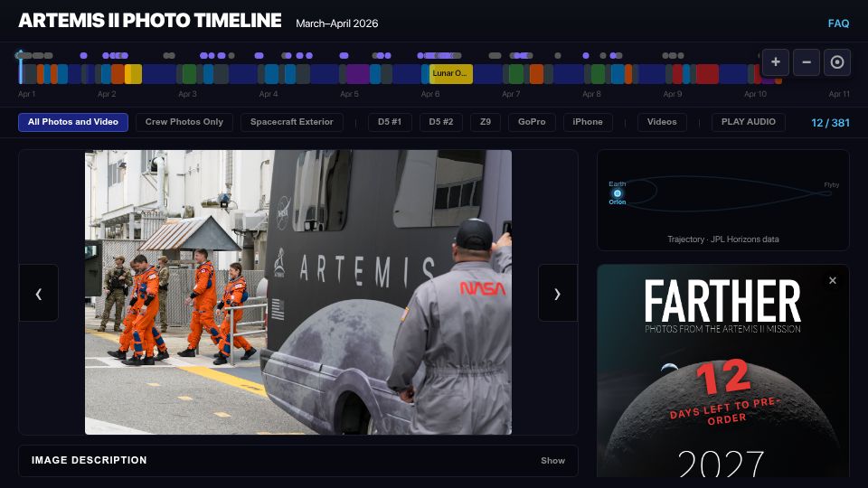Expand the Image Description panel via Show
This screenshot has width=868, height=488.
click(552, 460)
